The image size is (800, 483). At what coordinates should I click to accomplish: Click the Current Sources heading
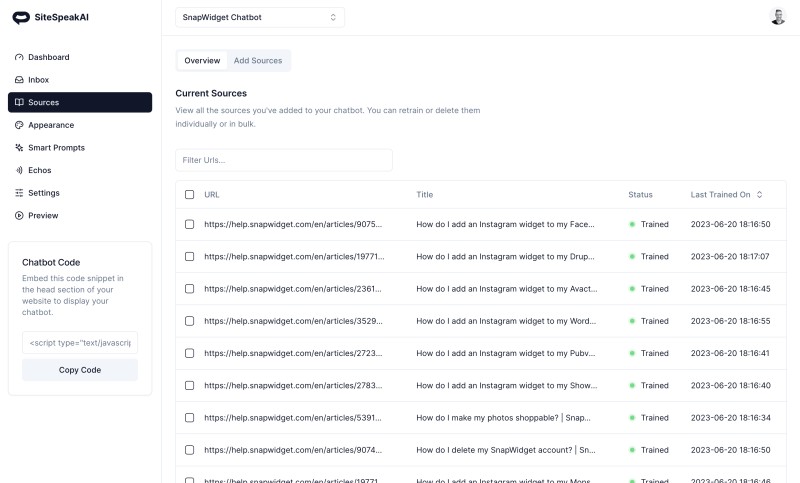(211, 93)
